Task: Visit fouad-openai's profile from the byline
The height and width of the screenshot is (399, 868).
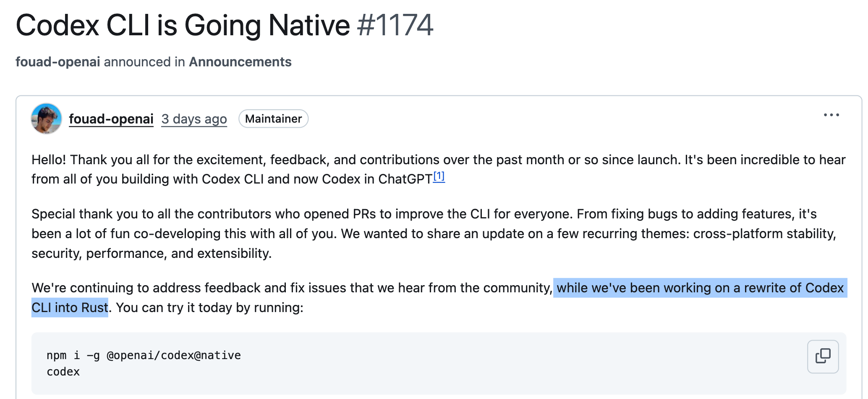Action: click(x=58, y=62)
